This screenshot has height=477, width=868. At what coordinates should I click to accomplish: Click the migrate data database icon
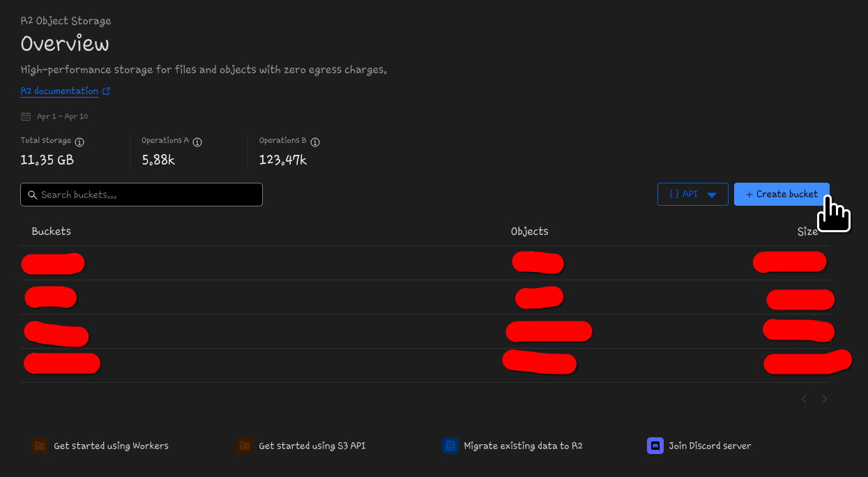[x=450, y=446]
